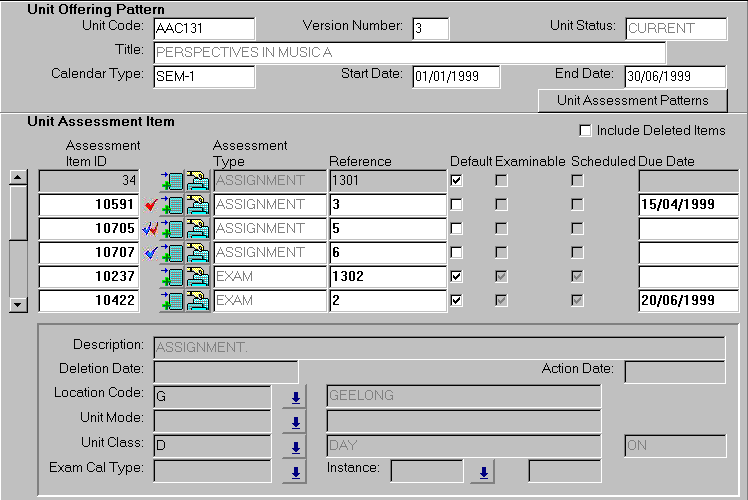Screen dimensions: 748x500
Task: Click the add-item icon for item 10705
Action: coord(172,229)
